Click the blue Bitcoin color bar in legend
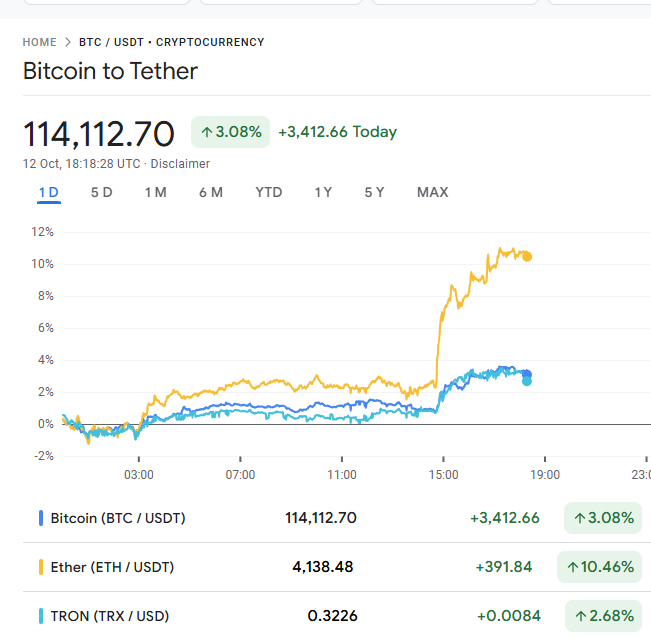 tap(40, 518)
